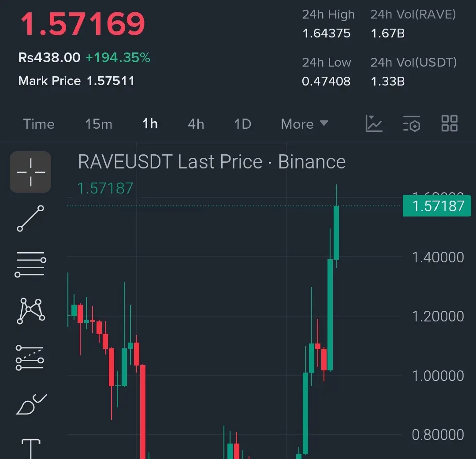Tap the 24h Vol(RAVE) value 1.67B
The height and width of the screenshot is (459, 476).
pyautogui.click(x=388, y=33)
